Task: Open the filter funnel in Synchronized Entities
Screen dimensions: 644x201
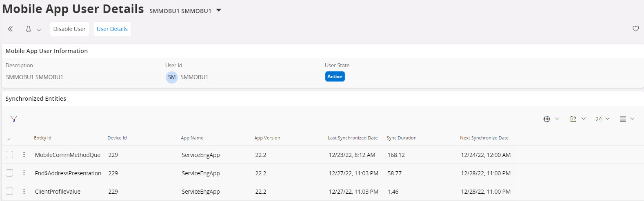Action: [x=14, y=119]
